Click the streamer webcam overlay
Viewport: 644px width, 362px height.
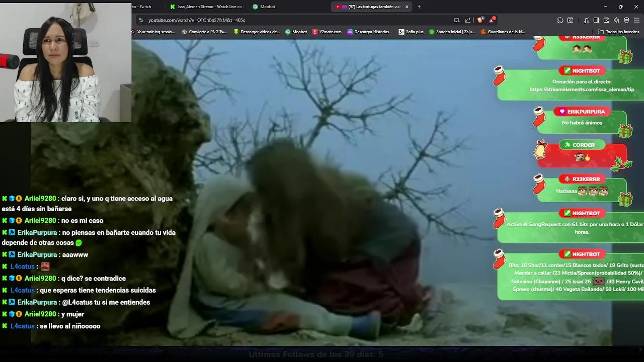66,62
